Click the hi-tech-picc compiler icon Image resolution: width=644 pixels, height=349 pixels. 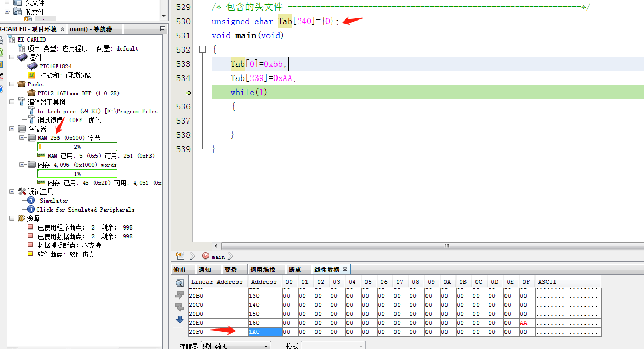click(31, 111)
